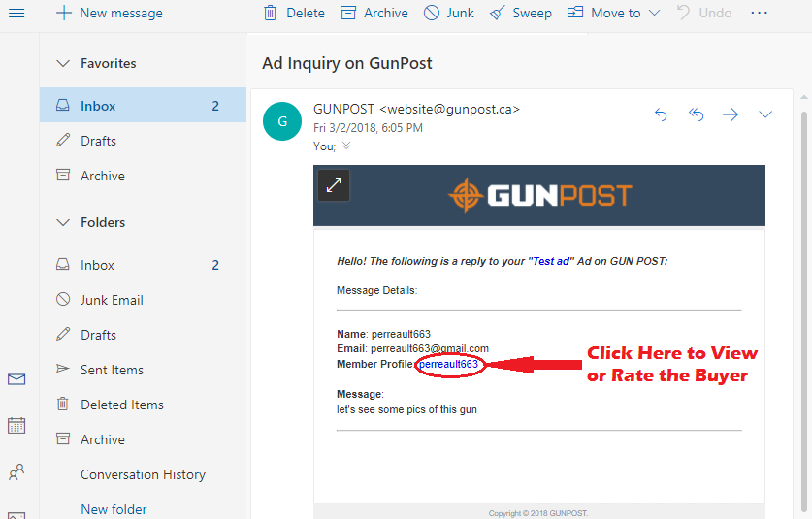Open the more actions ellipsis menu

(760, 13)
